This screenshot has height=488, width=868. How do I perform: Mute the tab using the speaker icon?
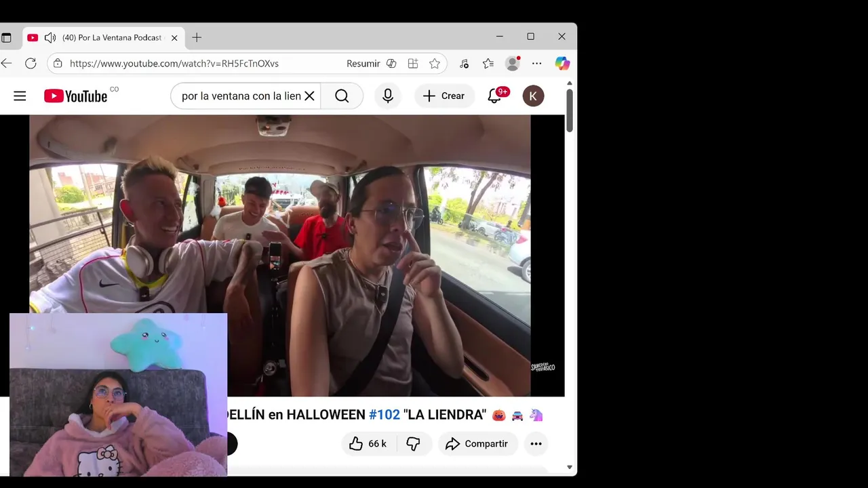[x=50, y=37]
